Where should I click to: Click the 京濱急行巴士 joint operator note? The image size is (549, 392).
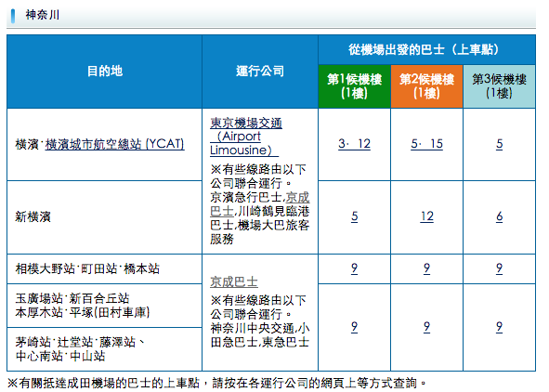pyautogui.click(x=245, y=198)
